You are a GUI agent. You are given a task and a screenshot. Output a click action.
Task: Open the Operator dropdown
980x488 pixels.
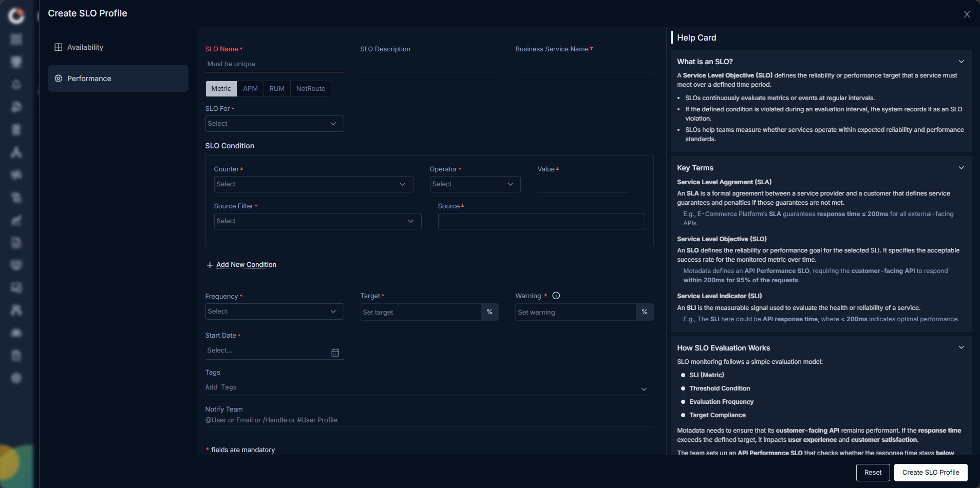point(475,184)
